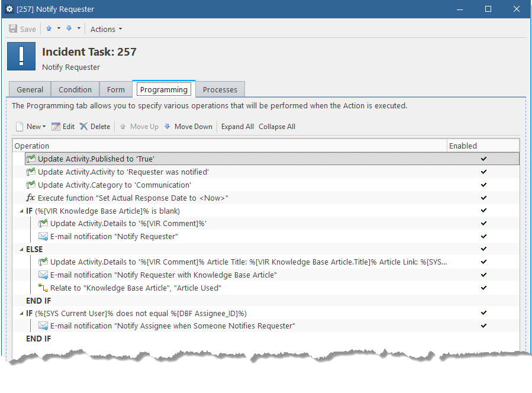This screenshot has width=532, height=393.
Task: Click envelope icon of "Notify Requester" e-mail notification
Action: pos(43,236)
